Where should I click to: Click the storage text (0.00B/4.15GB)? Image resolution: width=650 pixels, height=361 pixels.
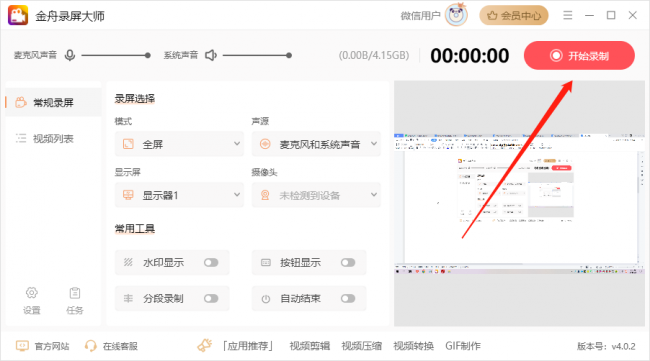click(x=374, y=56)
